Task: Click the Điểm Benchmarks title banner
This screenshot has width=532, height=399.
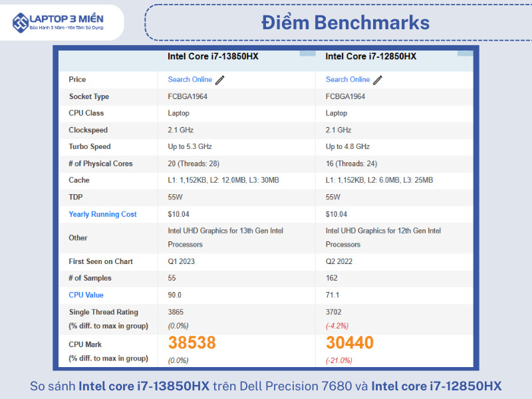Action: tap(344, 23)
